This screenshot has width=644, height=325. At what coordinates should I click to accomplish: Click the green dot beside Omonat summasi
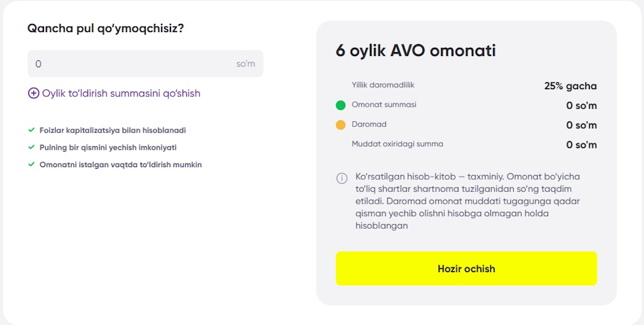click(341, 105)
